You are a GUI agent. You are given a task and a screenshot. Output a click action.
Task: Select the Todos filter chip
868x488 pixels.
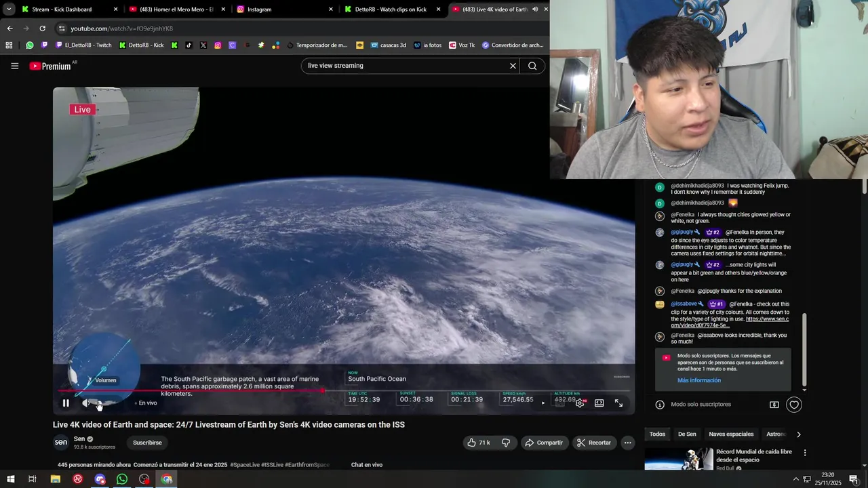click(657, 434)
